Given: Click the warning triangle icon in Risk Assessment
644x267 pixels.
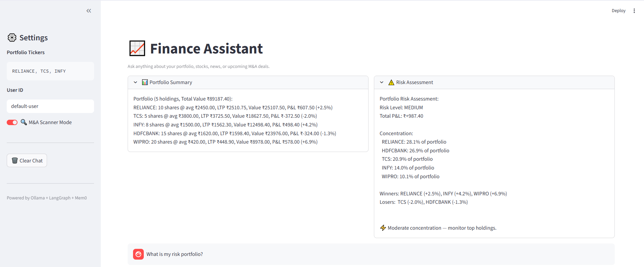Looking at the screenshot, I should tap(391, 82).
